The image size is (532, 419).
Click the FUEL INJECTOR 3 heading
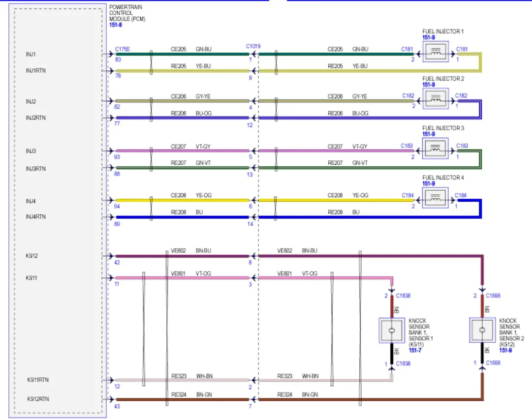(x=443, y=128)
